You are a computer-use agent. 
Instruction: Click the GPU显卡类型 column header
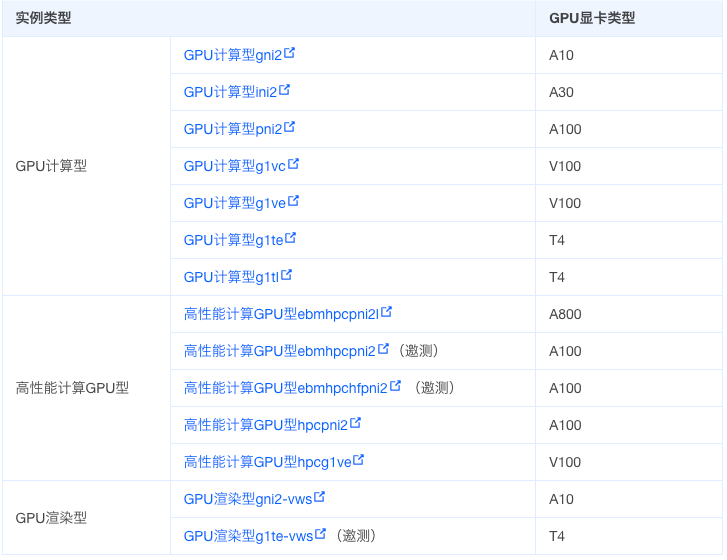tap(592, 18)
